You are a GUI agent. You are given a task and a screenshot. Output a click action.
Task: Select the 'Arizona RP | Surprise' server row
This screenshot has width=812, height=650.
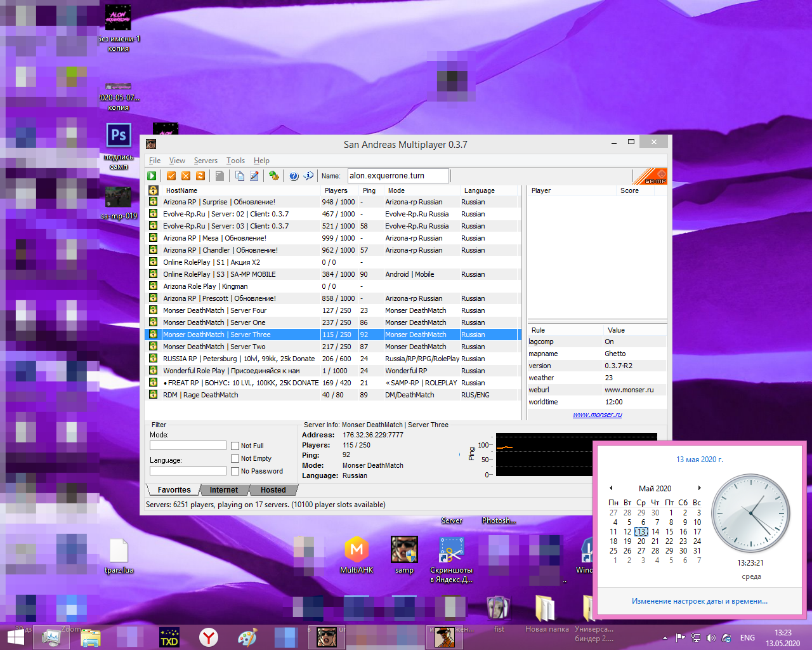(x=334, y=202)
